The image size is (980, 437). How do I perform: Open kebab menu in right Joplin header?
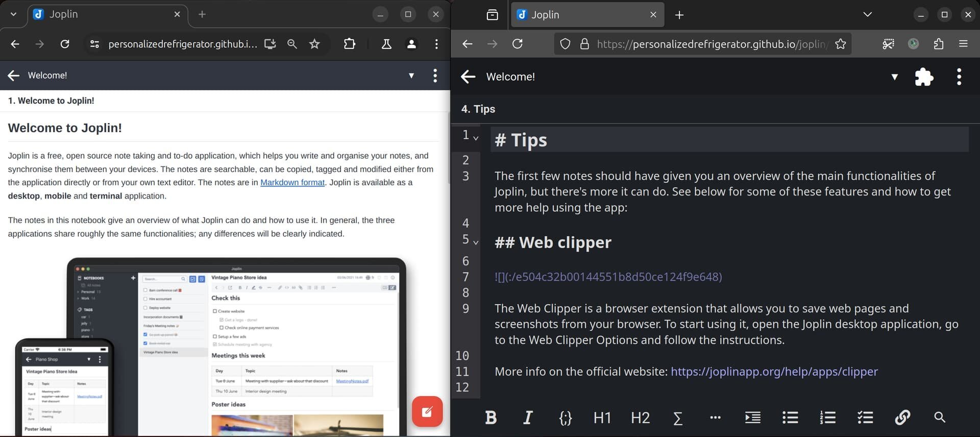[x=959, y=77]
